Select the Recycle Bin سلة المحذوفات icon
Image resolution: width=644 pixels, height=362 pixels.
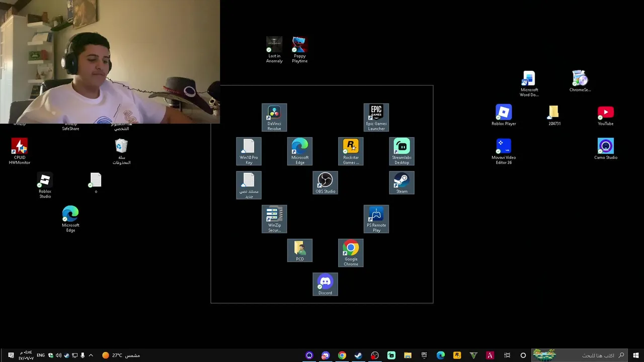(121, 152)
